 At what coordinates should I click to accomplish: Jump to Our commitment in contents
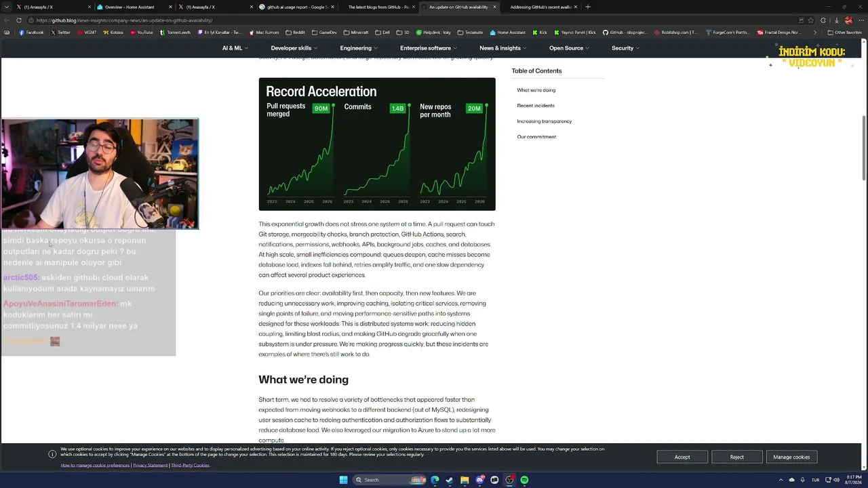click(x=536, y=137)
